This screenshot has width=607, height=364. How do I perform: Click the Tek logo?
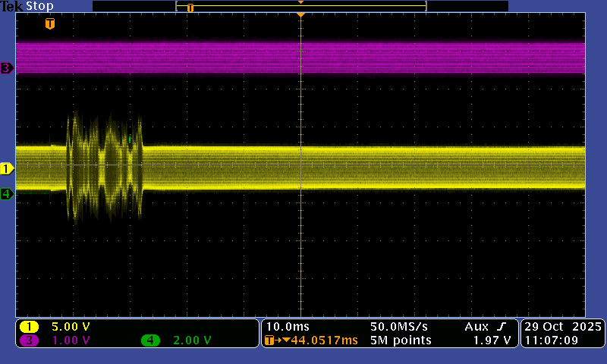point(12,6)
